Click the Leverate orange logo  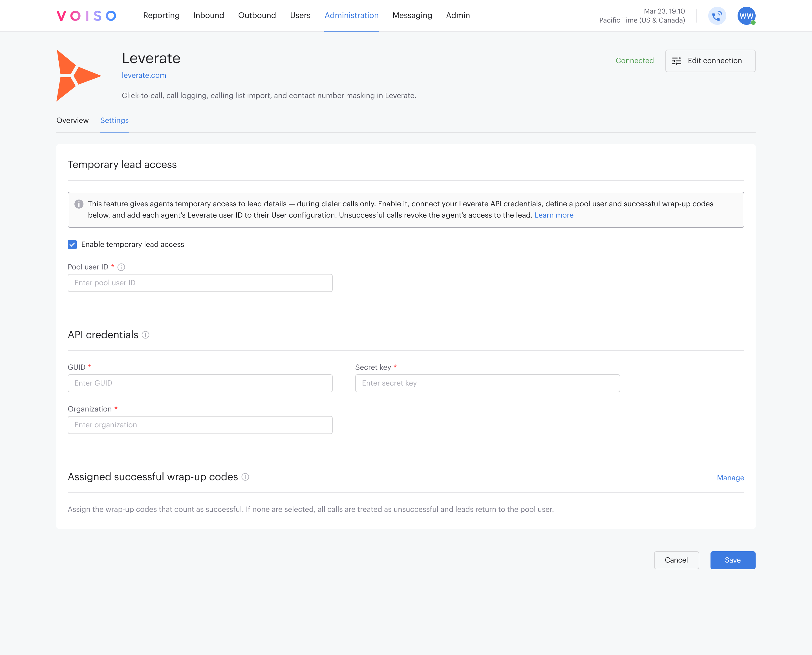79,76
